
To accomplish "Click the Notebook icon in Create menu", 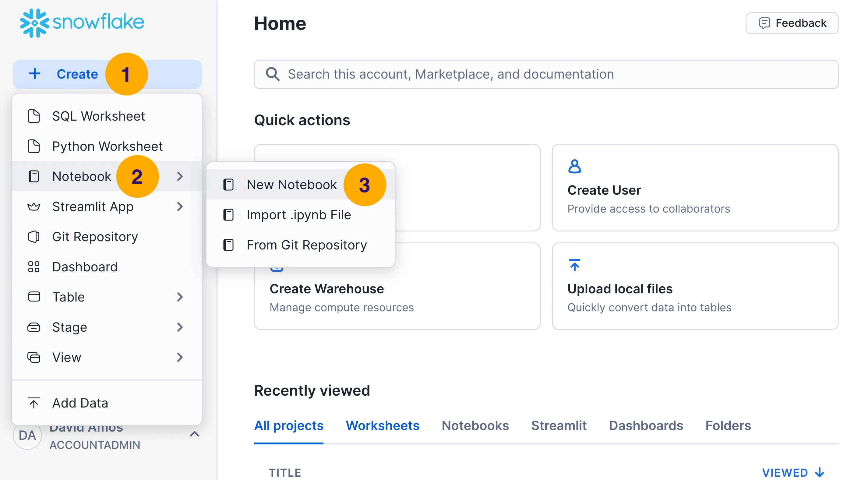I will [34, 176].
